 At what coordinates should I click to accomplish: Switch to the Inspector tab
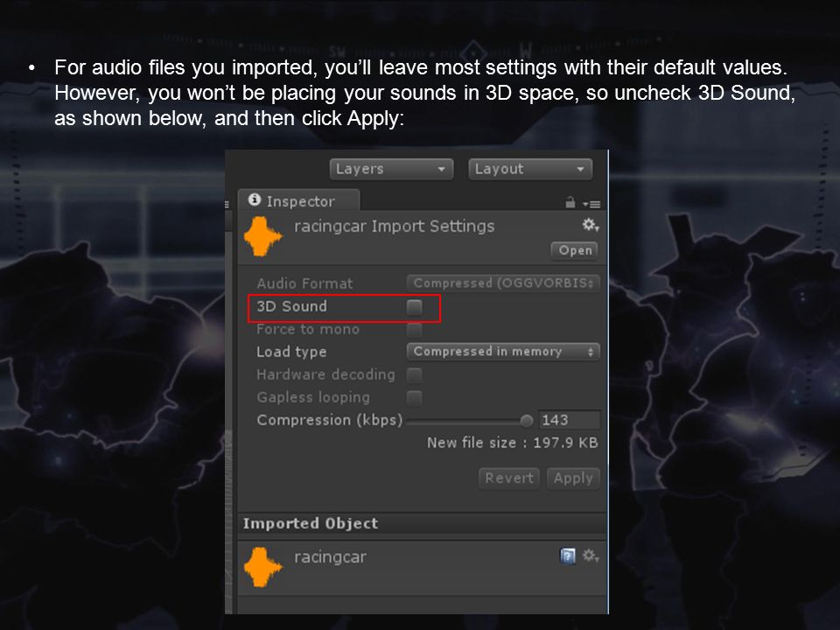299,200
